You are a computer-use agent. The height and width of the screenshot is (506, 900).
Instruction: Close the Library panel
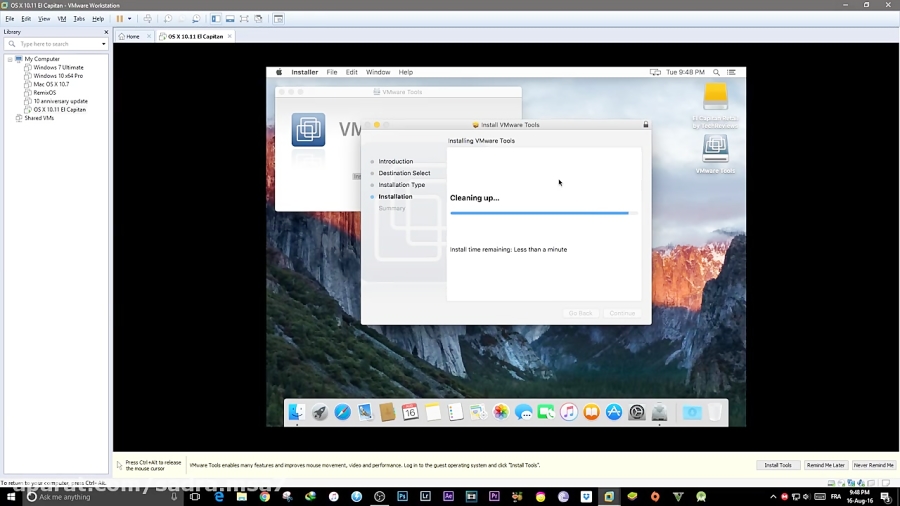(106, 32)
